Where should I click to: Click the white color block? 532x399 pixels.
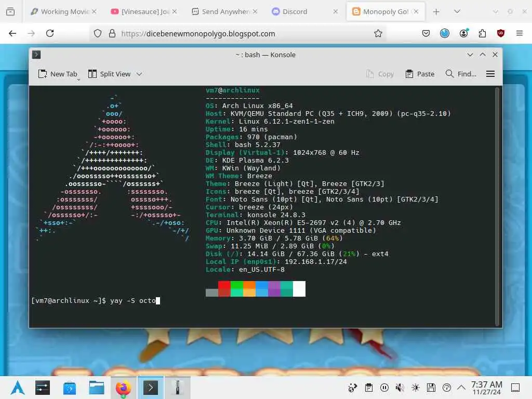coord(299,289)
